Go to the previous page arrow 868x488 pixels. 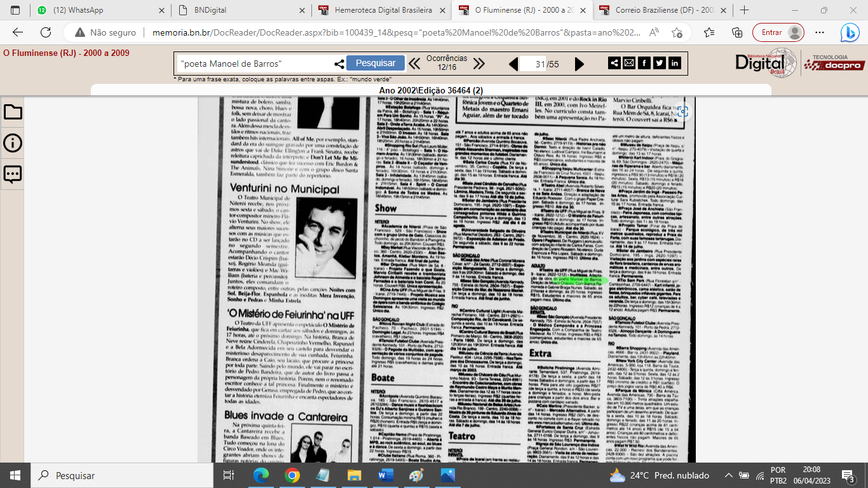(x=513, y=64)
